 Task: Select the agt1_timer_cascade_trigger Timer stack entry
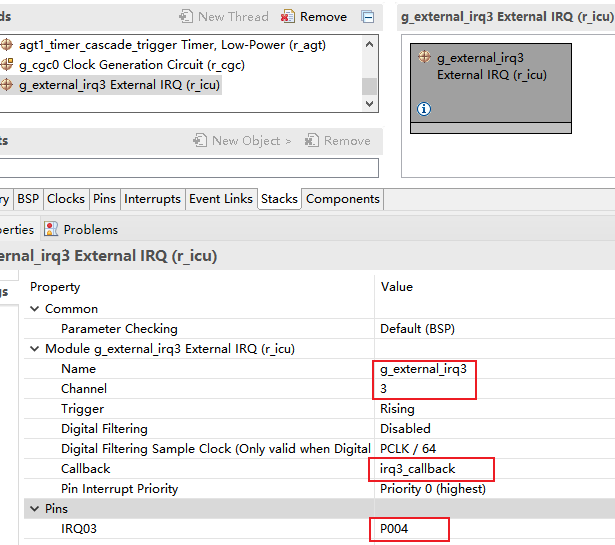171,45
